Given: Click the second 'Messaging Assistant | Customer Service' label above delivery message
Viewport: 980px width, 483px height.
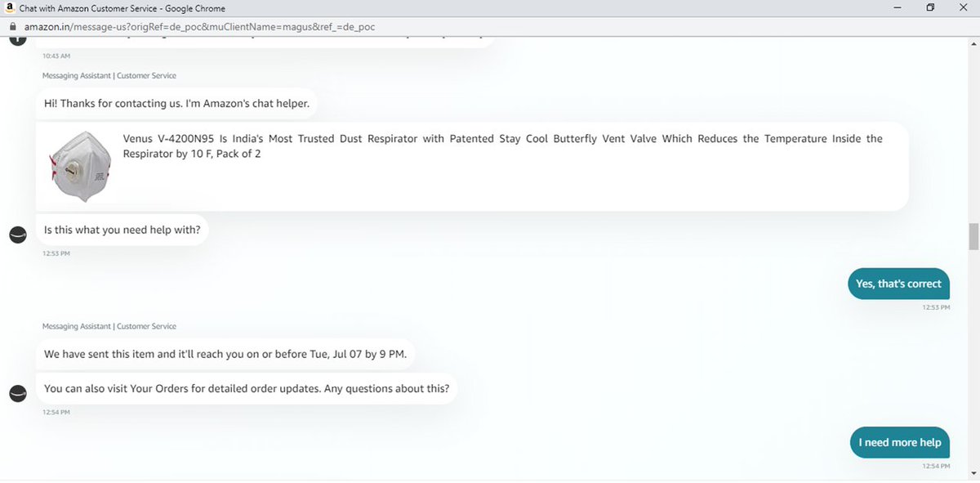Looking at the screenshot, I should (x=109, y=326).
